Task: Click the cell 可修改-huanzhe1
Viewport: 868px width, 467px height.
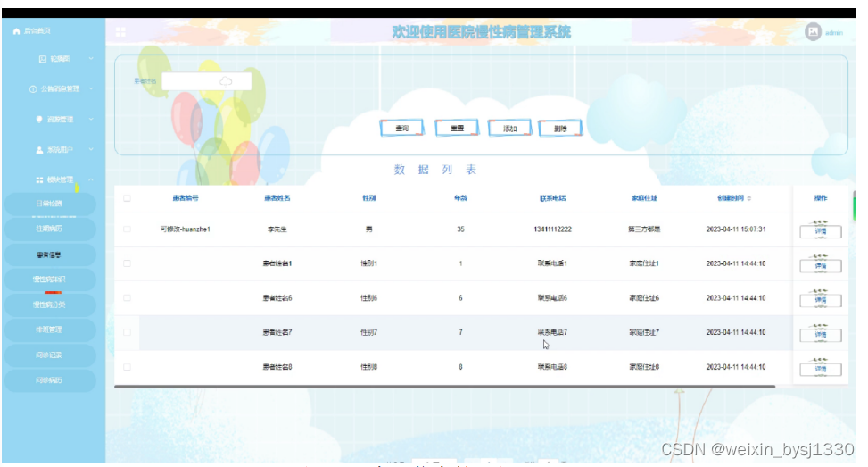Action: point(186,229)
